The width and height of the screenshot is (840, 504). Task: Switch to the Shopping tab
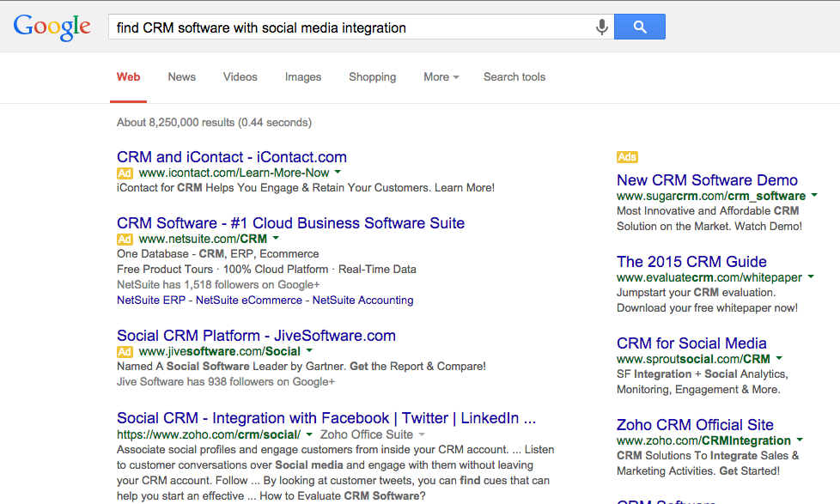(372, 77)
